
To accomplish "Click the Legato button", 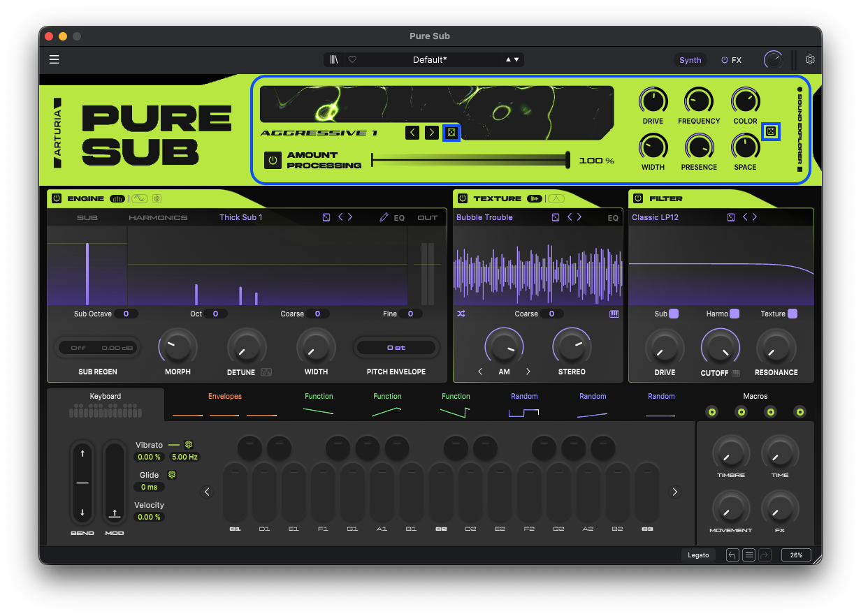I will coord(698,555).
